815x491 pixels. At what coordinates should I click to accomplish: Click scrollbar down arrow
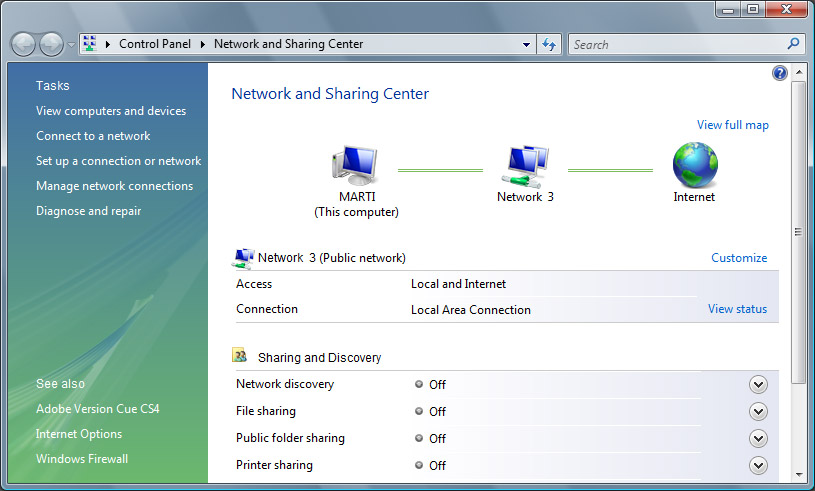[x=799, y=474]
